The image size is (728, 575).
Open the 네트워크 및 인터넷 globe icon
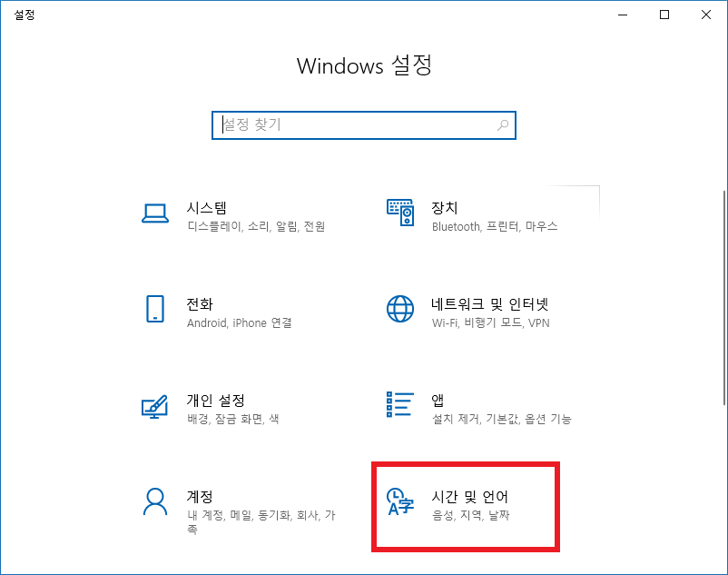click(x=400, y=309)
